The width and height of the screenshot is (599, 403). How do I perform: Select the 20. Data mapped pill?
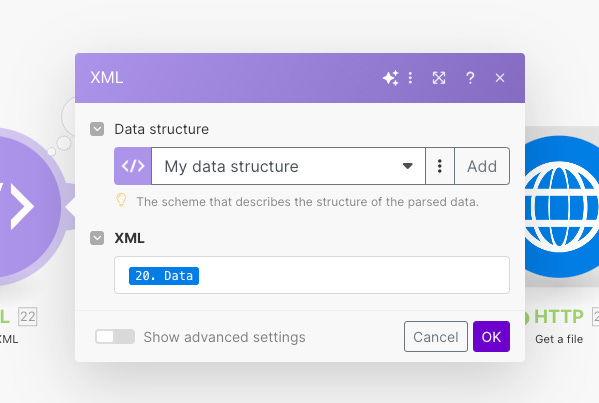click(164, 276)
